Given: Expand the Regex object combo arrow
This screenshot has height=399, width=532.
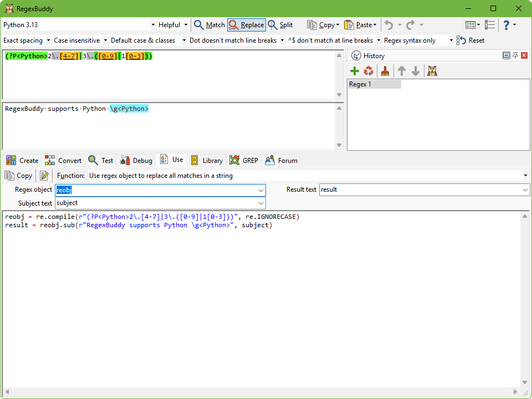Looking at the screenshot, I should click(261, 190).
